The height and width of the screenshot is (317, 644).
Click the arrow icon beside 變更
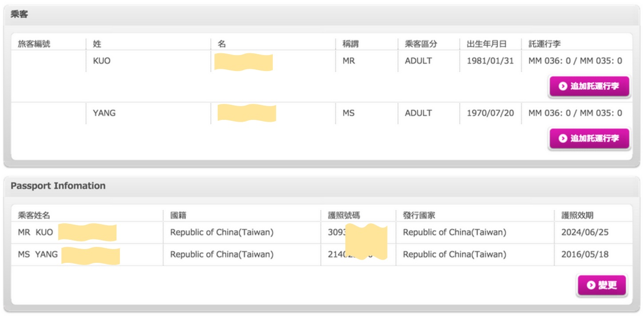591,285
